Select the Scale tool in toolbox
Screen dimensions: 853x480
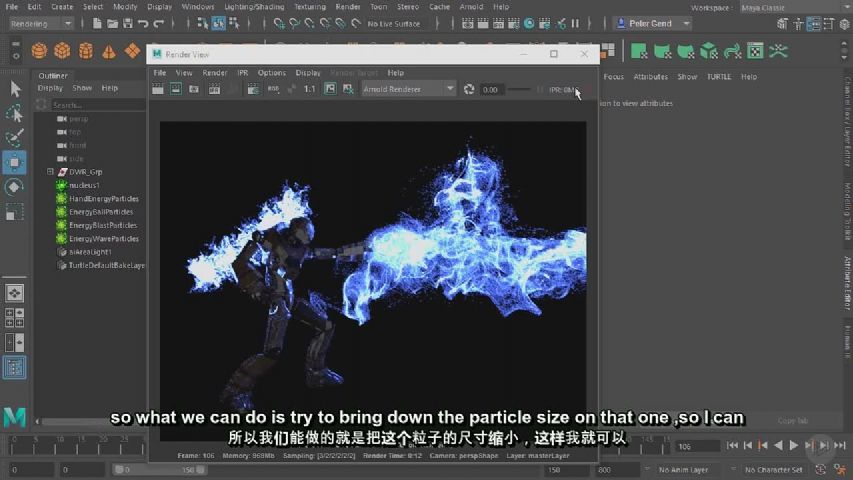15,212
